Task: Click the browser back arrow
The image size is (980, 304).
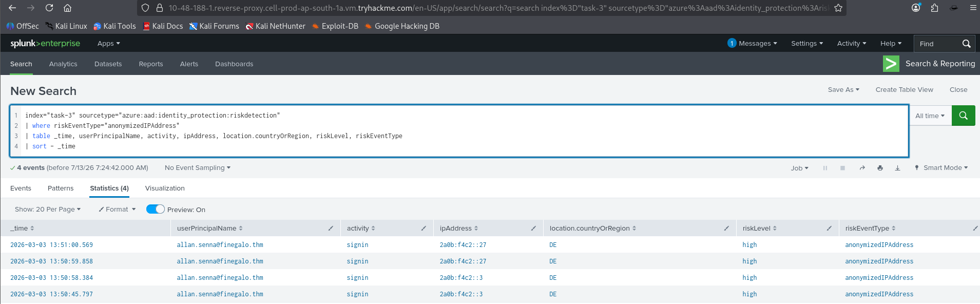Action: pos(12,8)
